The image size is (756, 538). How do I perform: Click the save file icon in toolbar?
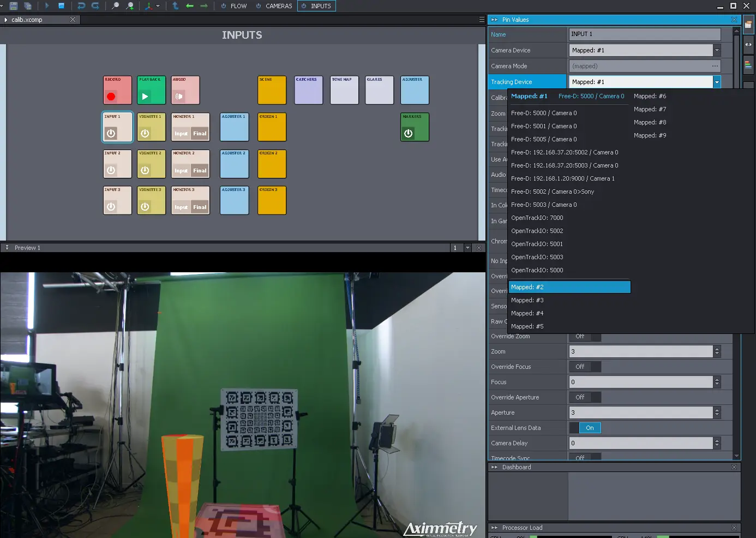(x=14, y=6)
